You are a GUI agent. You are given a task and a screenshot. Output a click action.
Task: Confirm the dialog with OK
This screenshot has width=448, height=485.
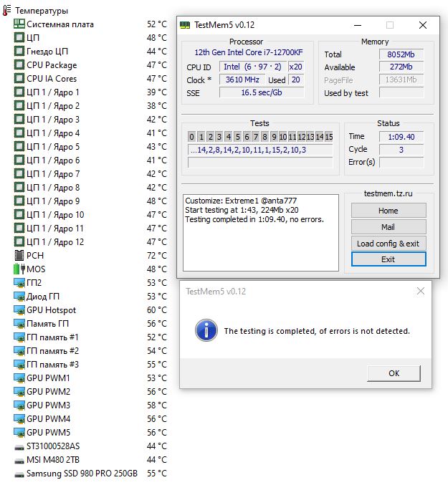coord(394,373)
